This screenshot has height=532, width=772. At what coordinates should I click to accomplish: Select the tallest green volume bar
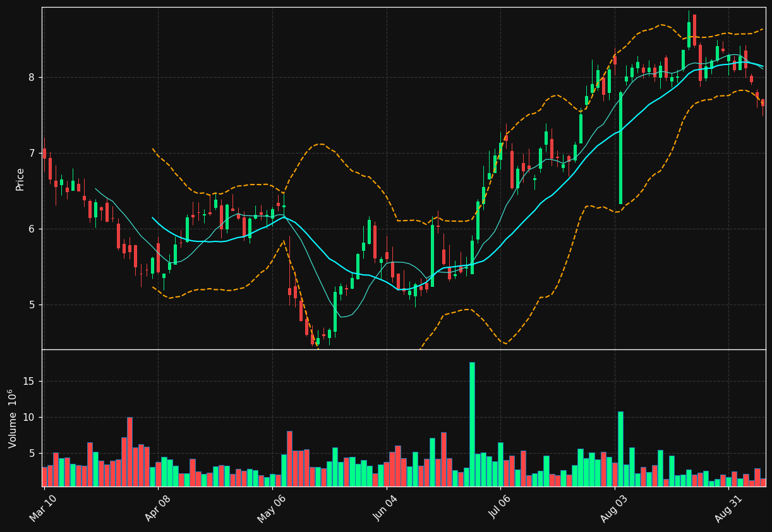472,424
